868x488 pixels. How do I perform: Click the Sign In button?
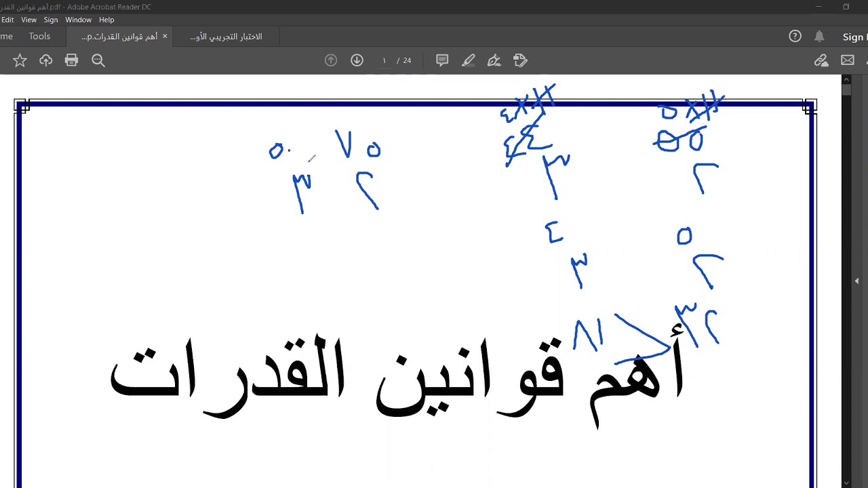(x=854, y=37)
